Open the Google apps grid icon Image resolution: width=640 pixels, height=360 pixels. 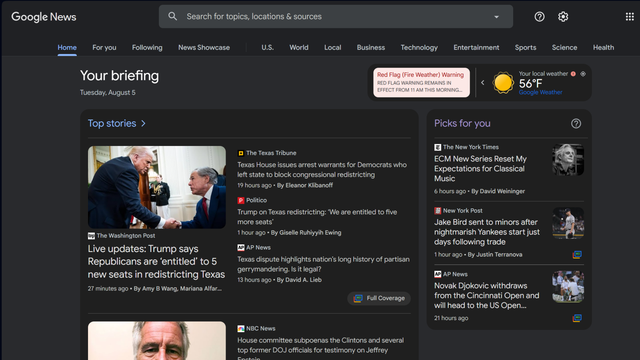pyautogui.click(x=629, y=17)
